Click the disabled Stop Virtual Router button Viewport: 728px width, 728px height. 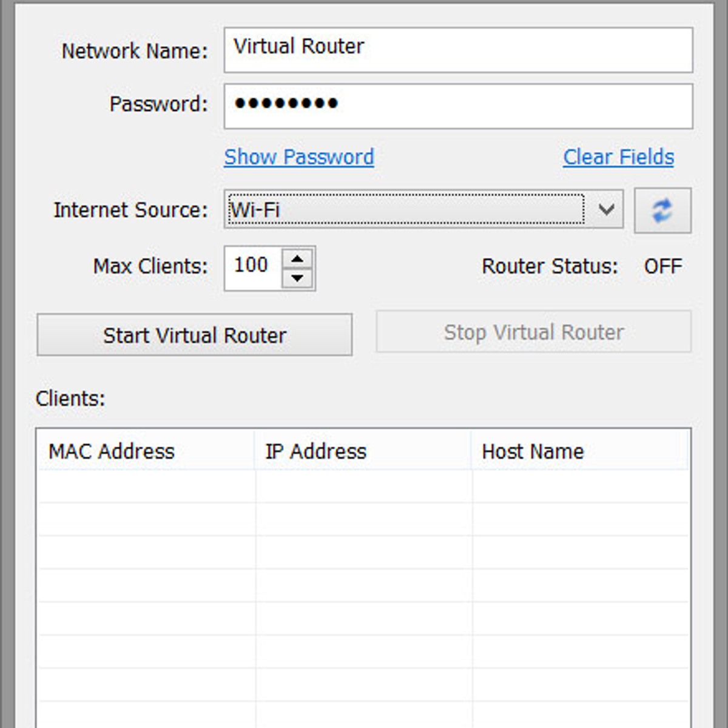(x=533, y=332)
